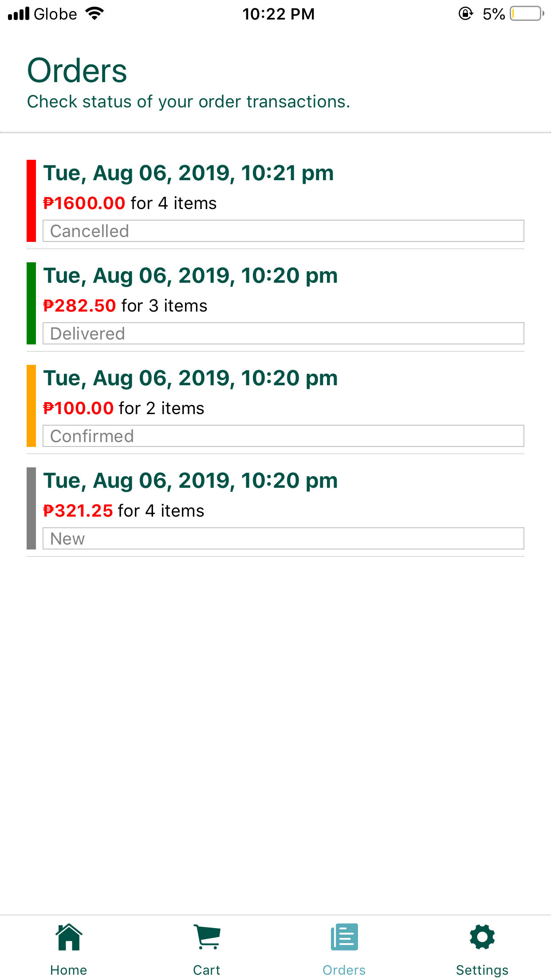
Task: Click the green Delivered status color bar
Action: click(x=31, y=303)
